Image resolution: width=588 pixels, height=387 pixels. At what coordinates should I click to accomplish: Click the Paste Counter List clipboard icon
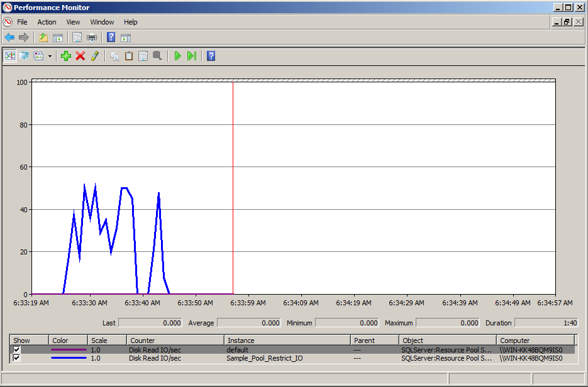(x=129, y=56)
